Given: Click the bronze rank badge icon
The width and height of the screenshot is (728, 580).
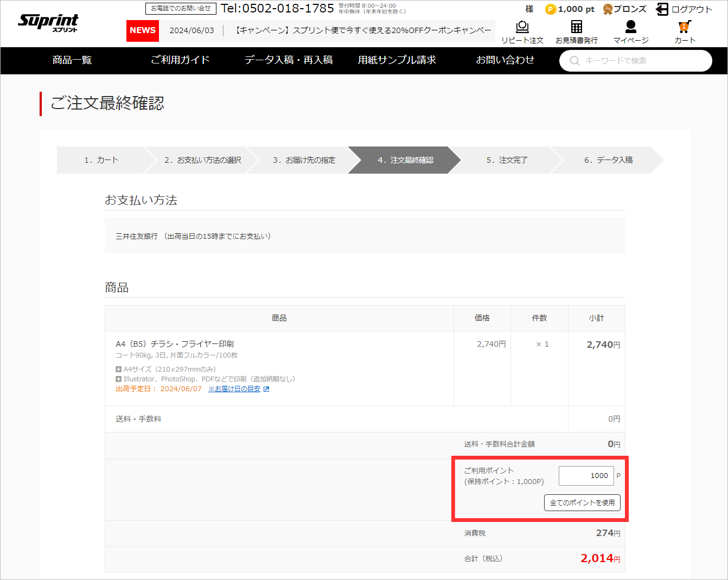Looking at the screenshot, I should pyautogui.click(x=608, y=9).
